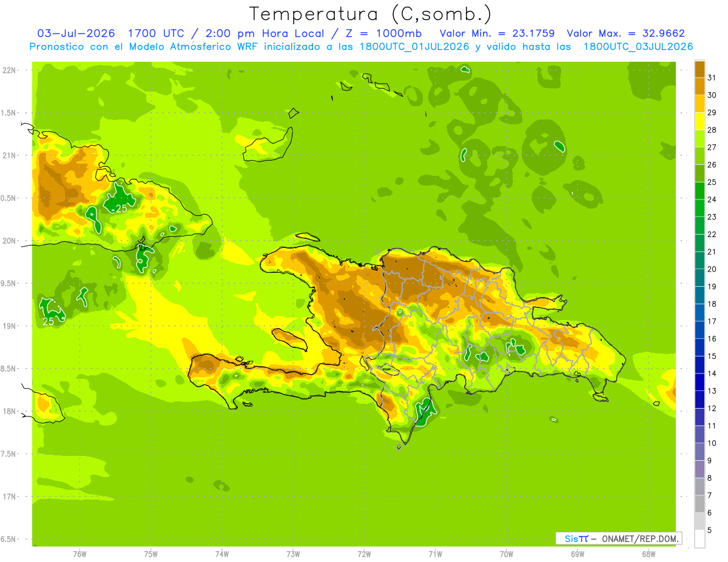This screenshot has width=728, height=562.
Task: Click the '68W' longitude label
Action: (x=649, y=554)
